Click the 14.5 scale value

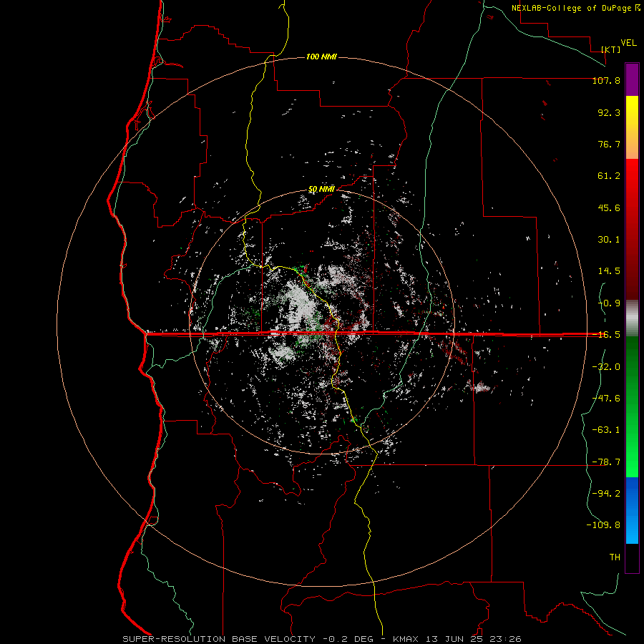(609, 271)
